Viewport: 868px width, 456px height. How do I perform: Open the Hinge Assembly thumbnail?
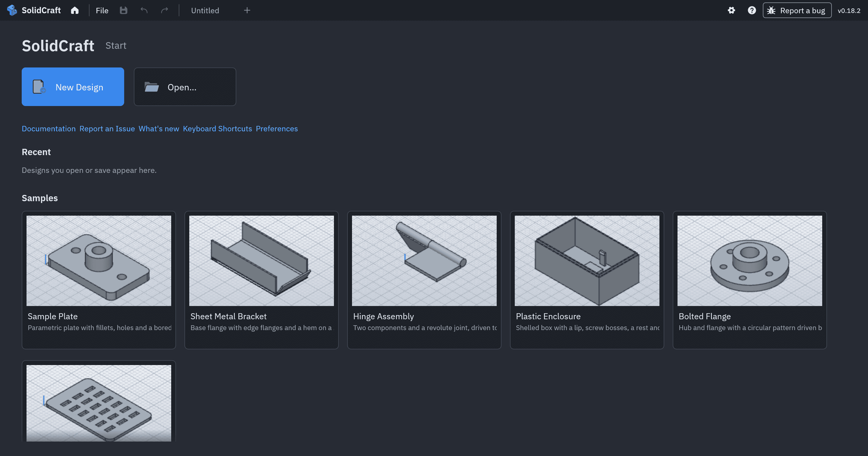click(424, 261)
